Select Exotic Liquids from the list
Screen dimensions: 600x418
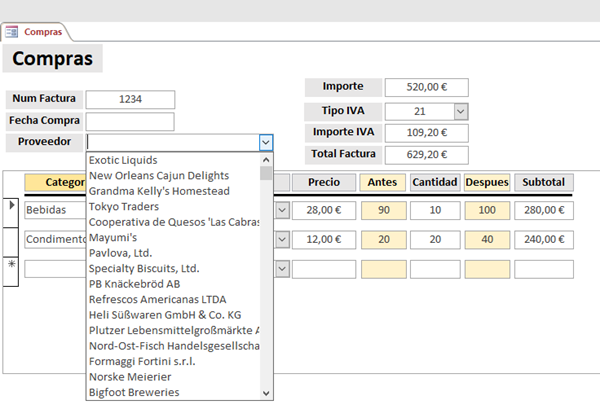click(x=122, y=160)
